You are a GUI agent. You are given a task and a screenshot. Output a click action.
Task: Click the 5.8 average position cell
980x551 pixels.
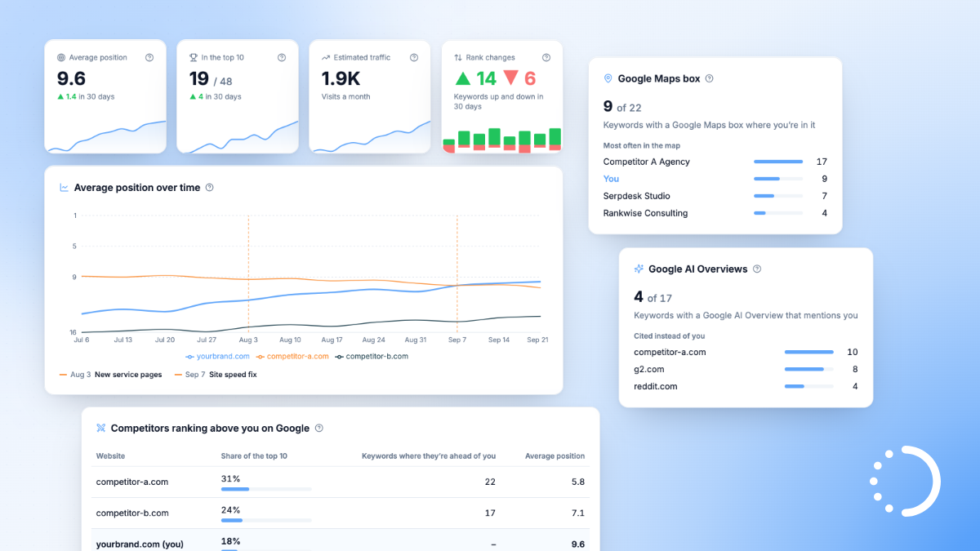coord(578,482)
